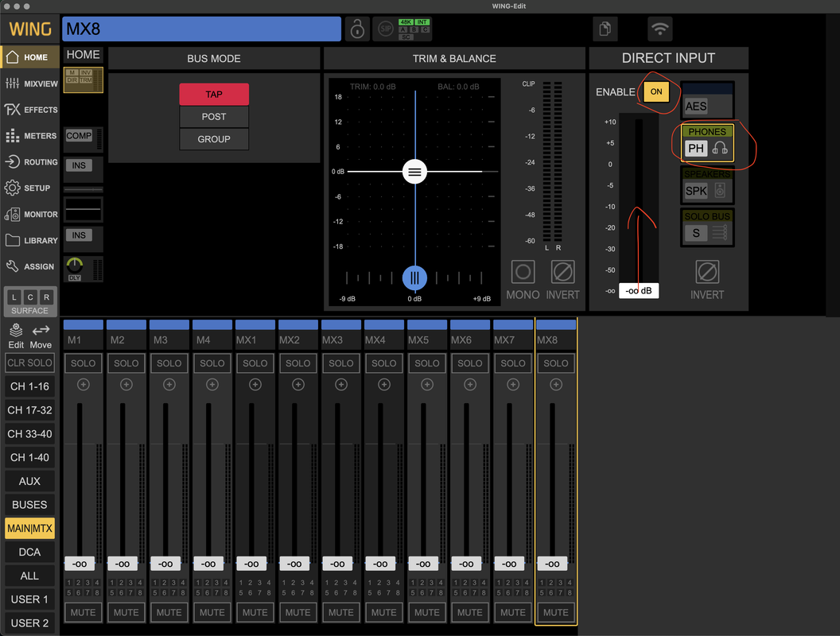Mute the MX5 channel strip
The image size is (840, 636).
pyautogui.click(x=427, y=612)
